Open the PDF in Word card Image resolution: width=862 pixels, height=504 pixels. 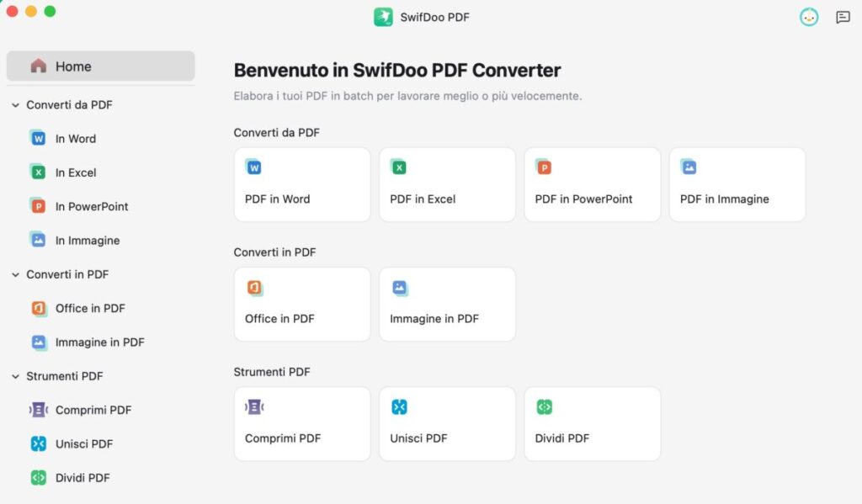pos(302,184)
